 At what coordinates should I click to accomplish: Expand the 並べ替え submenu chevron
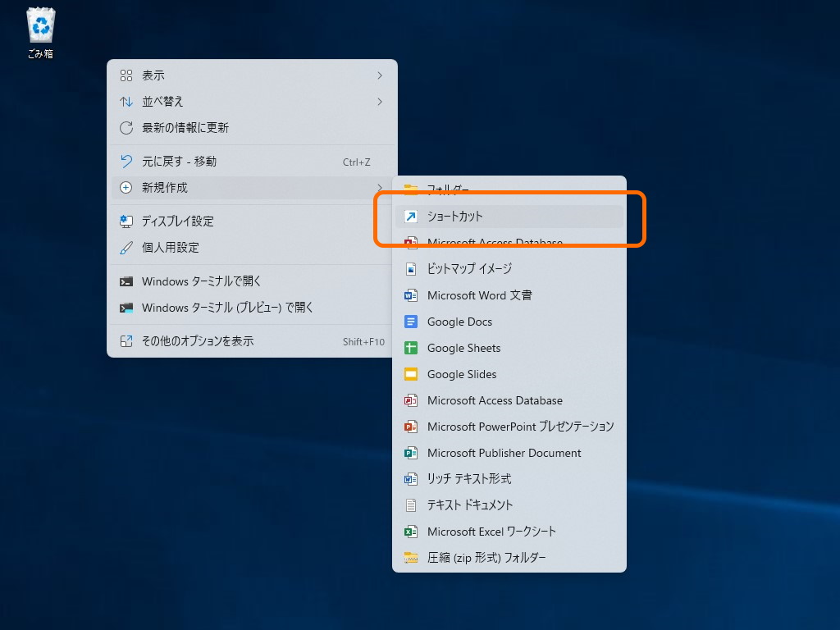(x=379, y=101)
